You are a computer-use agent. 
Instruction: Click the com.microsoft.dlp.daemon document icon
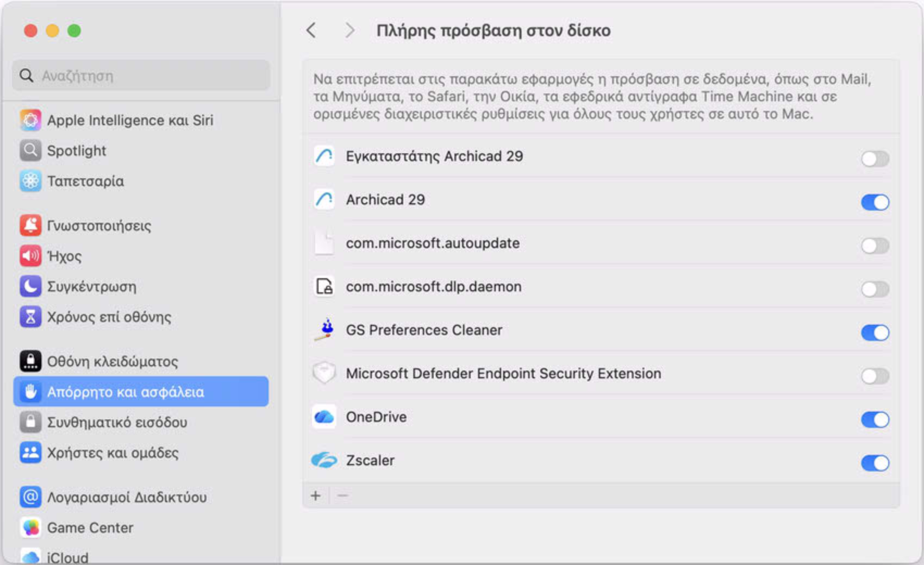pos(324,287)
